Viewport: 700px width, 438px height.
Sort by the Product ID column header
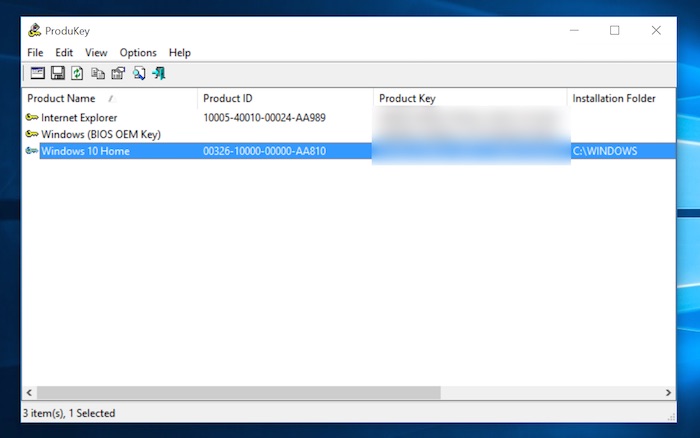285,98
